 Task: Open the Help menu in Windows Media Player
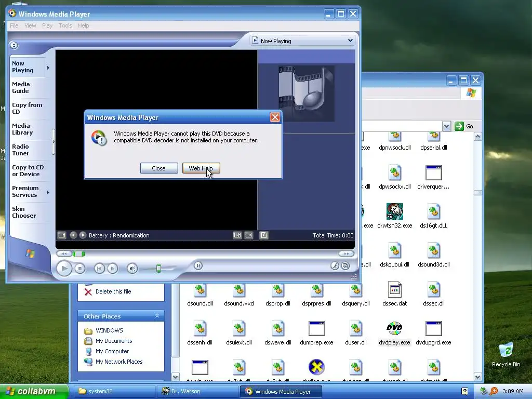tap(84, 25)
